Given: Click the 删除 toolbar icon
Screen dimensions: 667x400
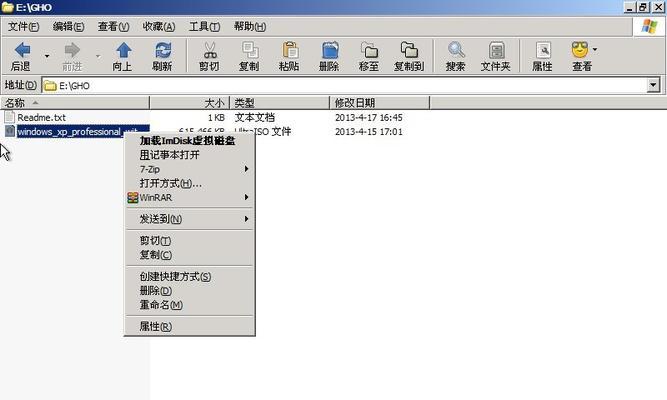Looking at the screenshot, I should [330, 50].
